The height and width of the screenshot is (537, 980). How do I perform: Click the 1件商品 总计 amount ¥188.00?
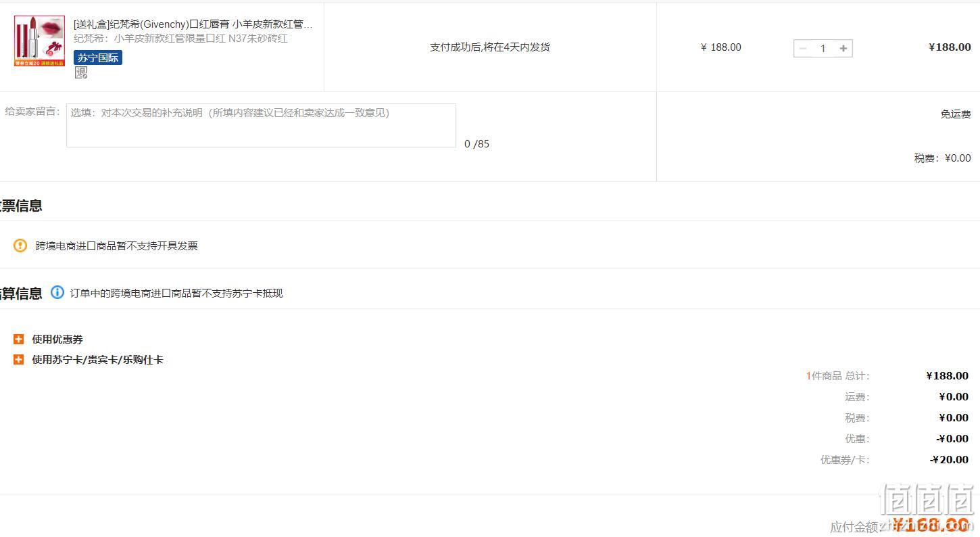point(947,376)
